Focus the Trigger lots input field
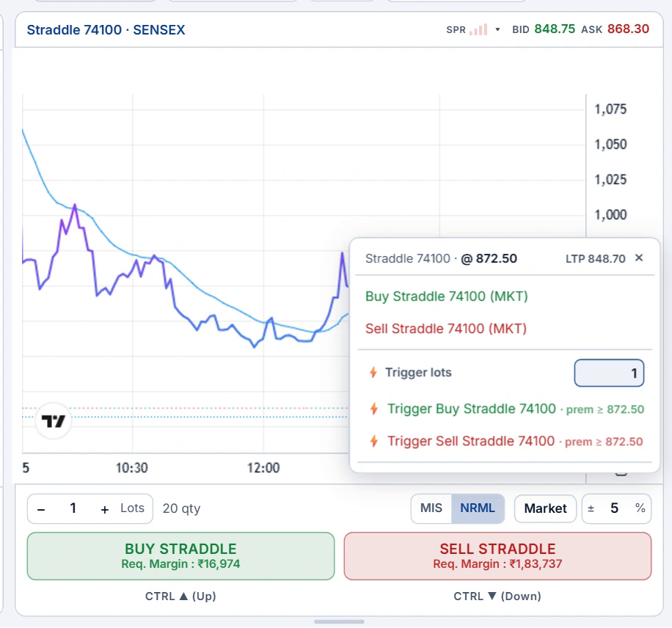This screenshot has height=628, width=672. [x=609, y=373]
